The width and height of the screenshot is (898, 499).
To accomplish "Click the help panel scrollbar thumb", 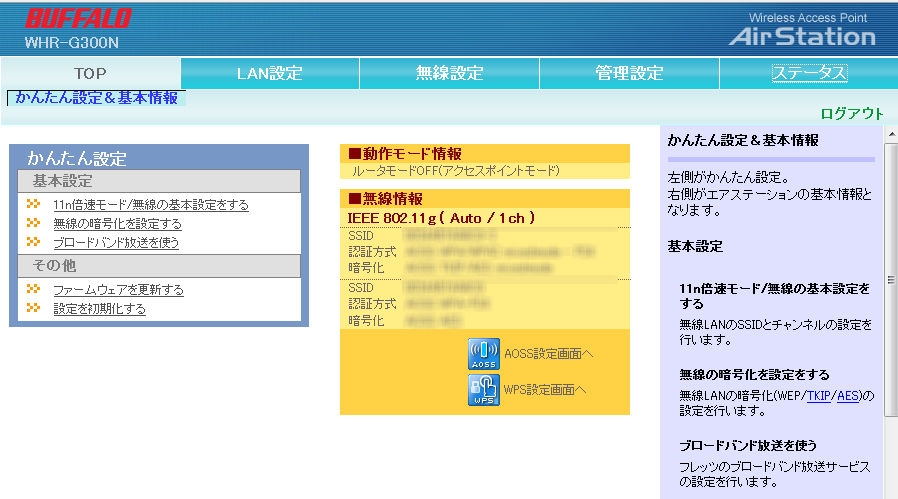I will 891,279.
